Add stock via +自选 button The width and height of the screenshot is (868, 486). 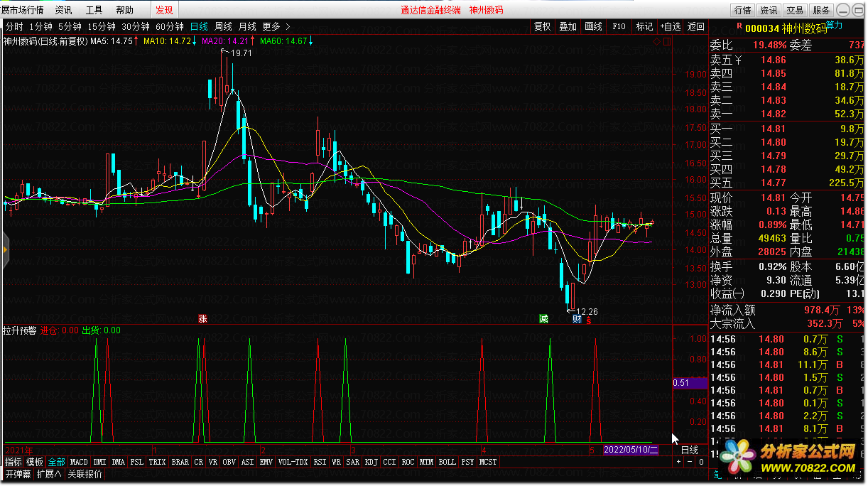tap(671, 26)
